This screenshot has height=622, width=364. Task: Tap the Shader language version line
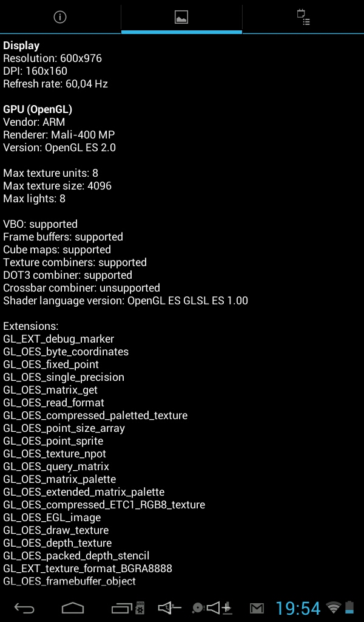(x=126, y=301)
